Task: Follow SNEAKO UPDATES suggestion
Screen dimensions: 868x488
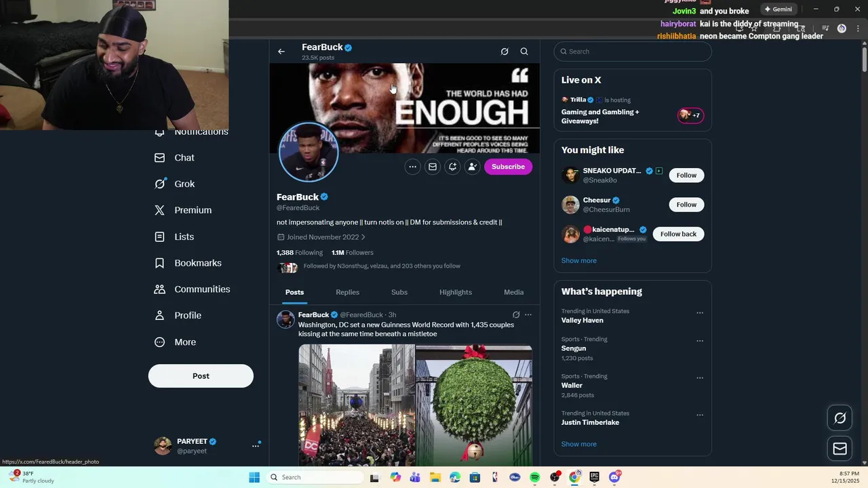Action: [x=686, y=176]
